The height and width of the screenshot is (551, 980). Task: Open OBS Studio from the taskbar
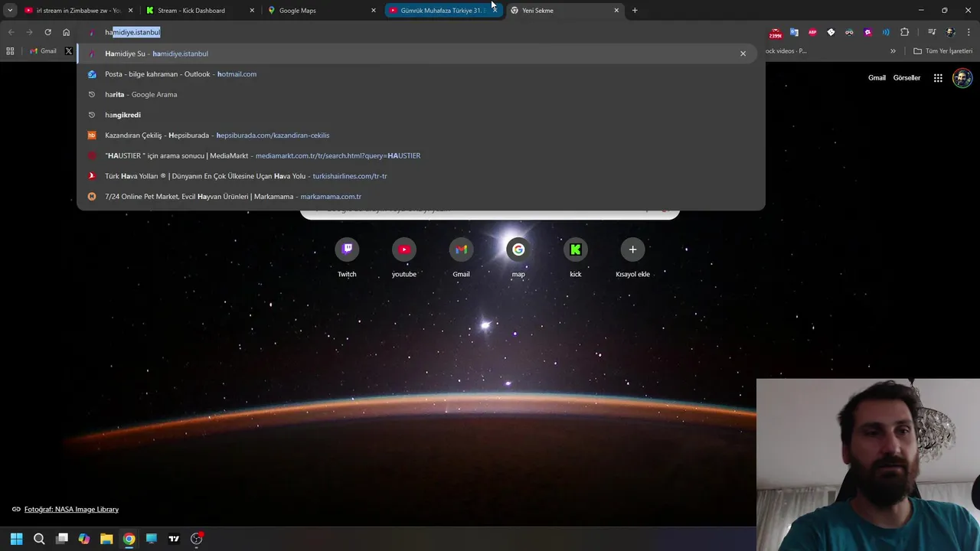[197, 539]
